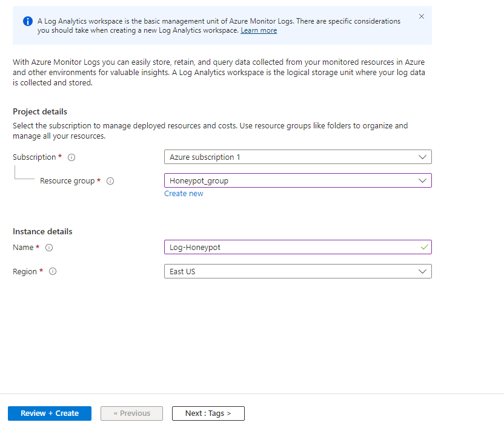Click the blue information icon in banner
Image resolution: width=504 pixels, height=428 pixels.
coord(28,21)
